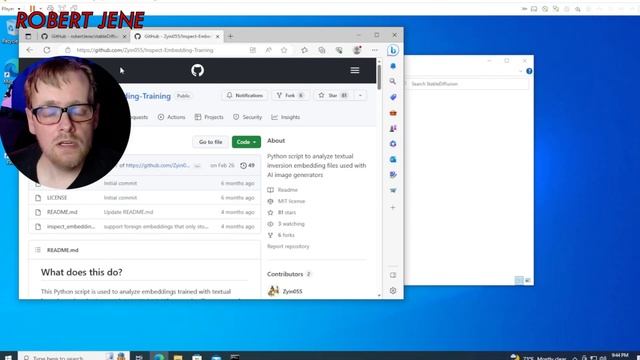
Task: Expand the truncated commit message ellipsis
Action: (197, 165)
